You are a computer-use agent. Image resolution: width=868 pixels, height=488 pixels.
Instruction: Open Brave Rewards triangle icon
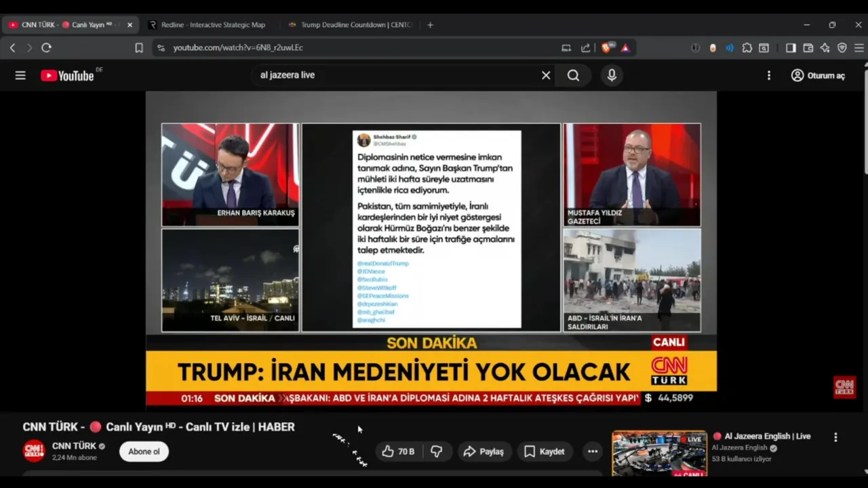pyautogui.click(x=625, y=47)
